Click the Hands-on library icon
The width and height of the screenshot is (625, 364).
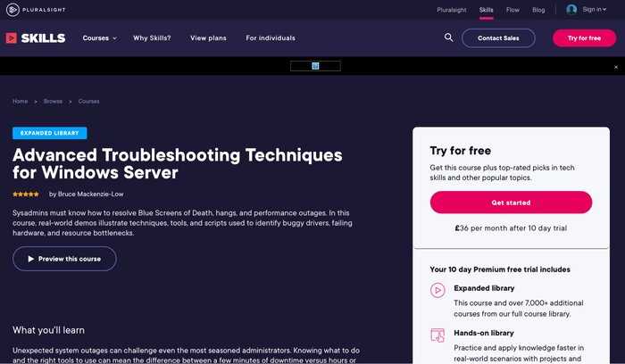437,335
